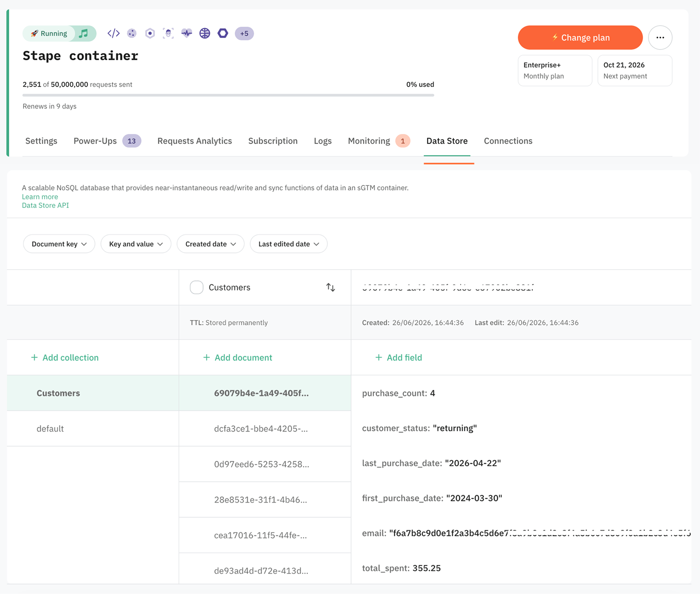Go to the Requests Analytics tab
Image resolution: width=700 pixels, height=594 pixels.
[195, 141]
